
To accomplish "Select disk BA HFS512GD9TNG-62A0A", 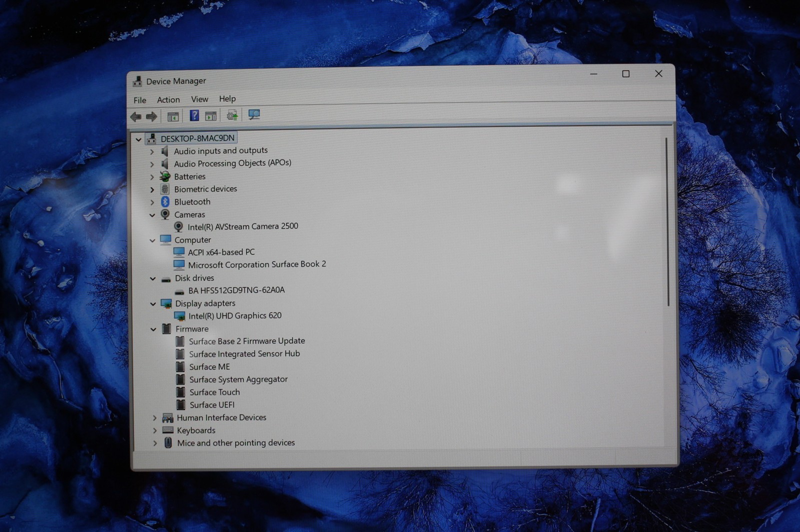I will 236,290.
